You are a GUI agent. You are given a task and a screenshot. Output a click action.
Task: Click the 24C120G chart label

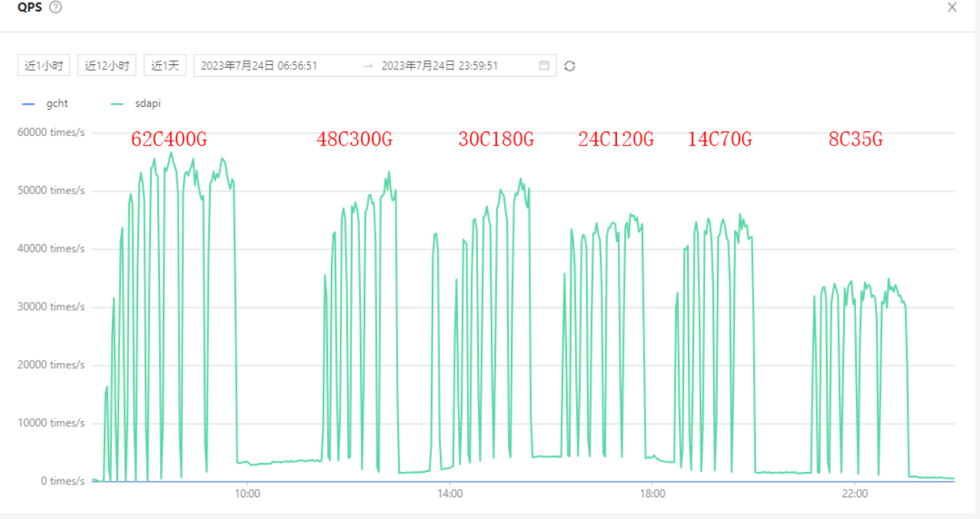(x=615, y=140)
